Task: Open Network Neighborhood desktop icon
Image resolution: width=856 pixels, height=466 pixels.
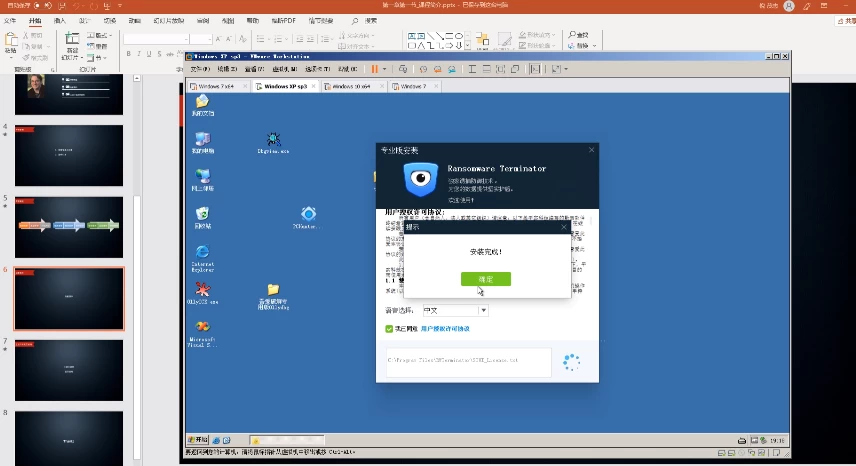Action: tap(203, 176)
